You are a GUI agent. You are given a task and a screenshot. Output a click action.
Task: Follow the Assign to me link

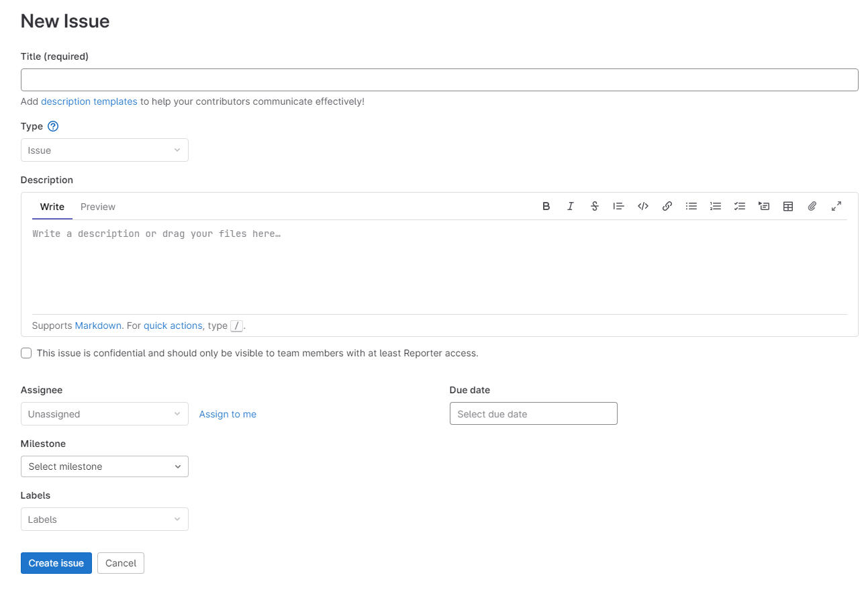click(x=228, y=414)
